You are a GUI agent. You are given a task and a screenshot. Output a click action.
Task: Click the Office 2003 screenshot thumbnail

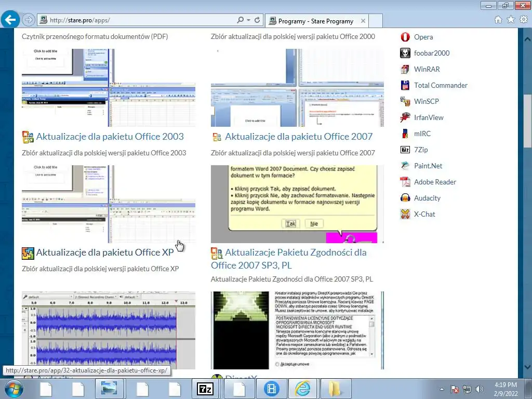coord(109,87)
